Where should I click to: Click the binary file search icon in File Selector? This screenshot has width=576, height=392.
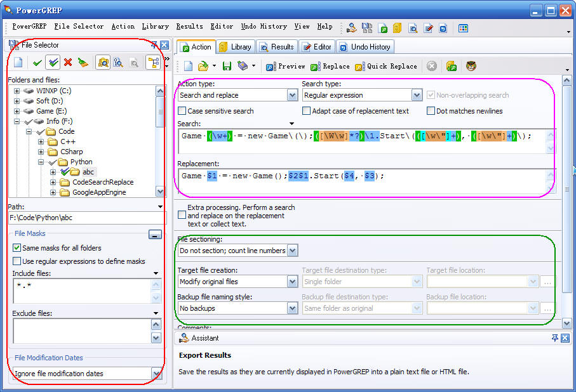(x=118, y=62)
